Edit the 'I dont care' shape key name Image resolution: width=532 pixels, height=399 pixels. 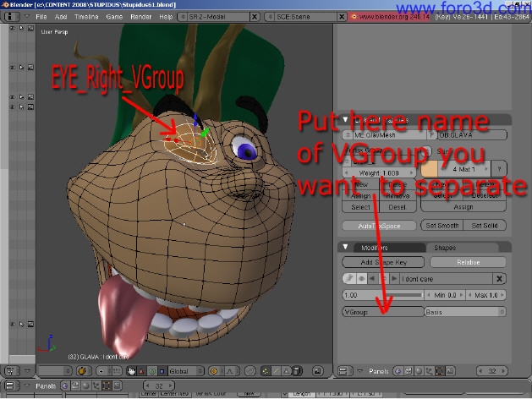coord(446,279)
